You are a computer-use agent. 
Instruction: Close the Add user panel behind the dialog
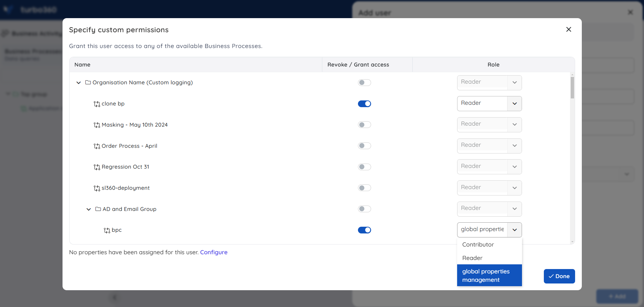[x=631, y=12]
